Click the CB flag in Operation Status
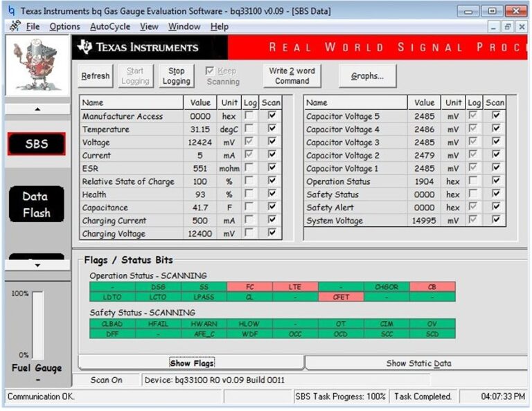The width and height of the screenshot is (532, 411). [x=432, y=287]
